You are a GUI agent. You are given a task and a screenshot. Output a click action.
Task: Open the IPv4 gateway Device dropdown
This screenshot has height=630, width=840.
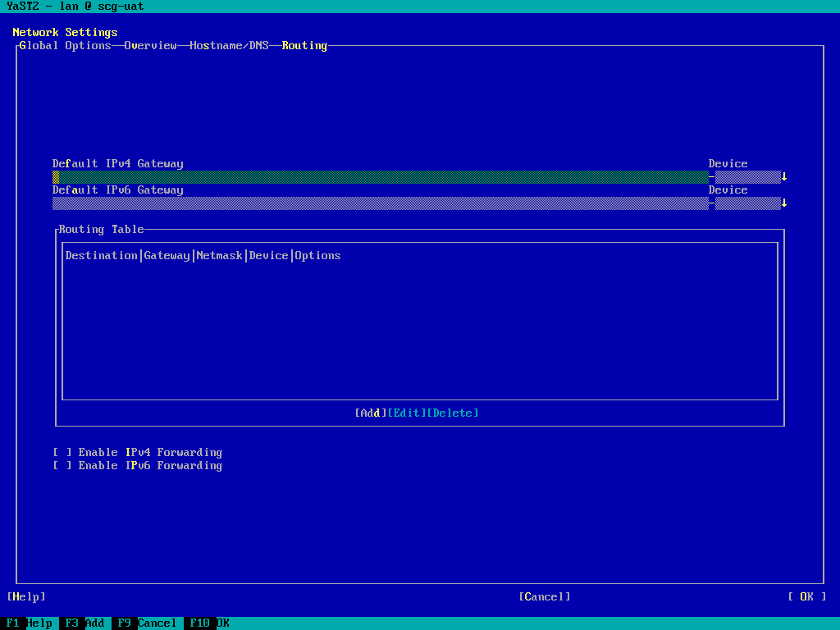751,177
